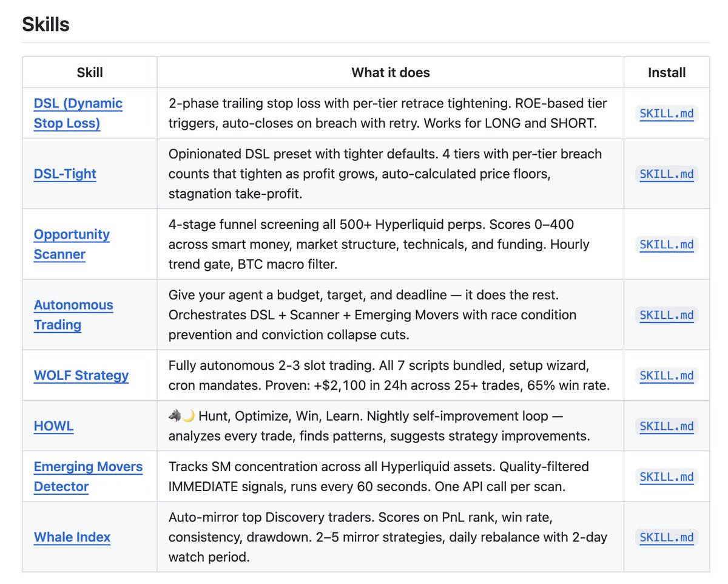Viewport: 728px width, 584px height.
Task: Click the '4-stage funnel screening' description text
Action: click(x=379, y=244)
